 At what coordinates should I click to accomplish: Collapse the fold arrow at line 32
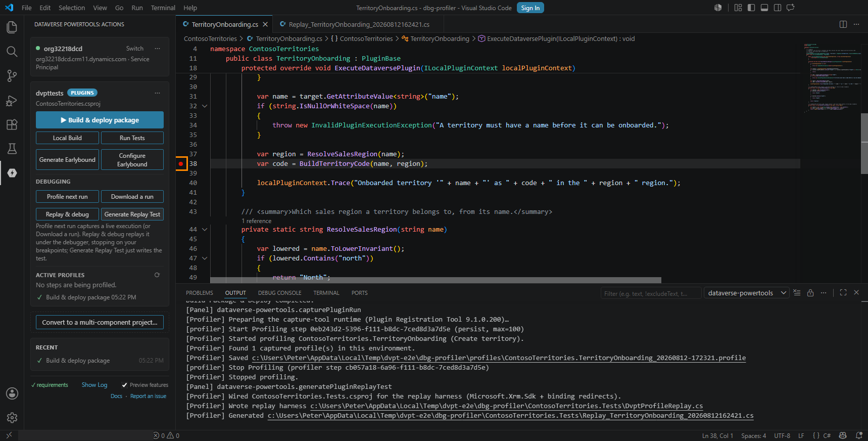(205, 106)
